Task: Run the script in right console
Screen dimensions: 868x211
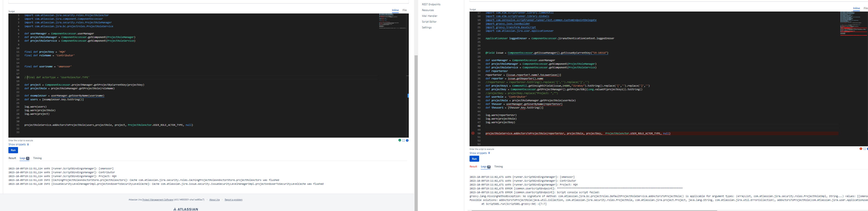Action: click(x=474, y=159)
